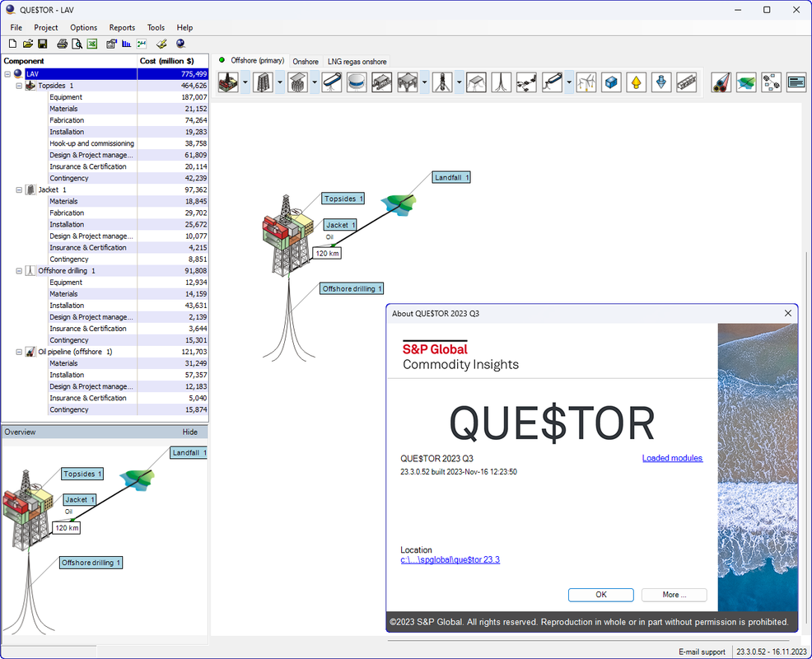
Task: Add the round blue-banded buoy component
Action: pyautogui.click(x=357, y=82)
